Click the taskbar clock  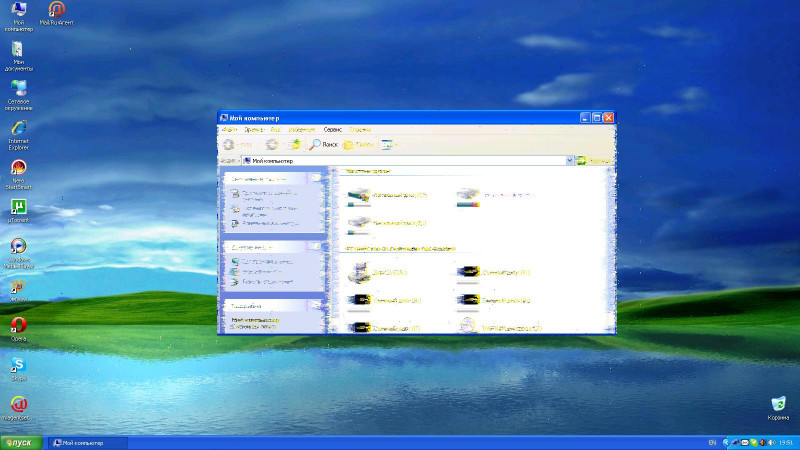[786, 443]
